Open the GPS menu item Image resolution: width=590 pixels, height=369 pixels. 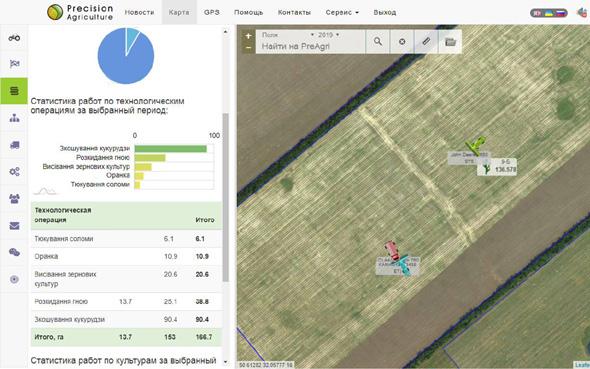pyautogui.click(x=211, y=12)
